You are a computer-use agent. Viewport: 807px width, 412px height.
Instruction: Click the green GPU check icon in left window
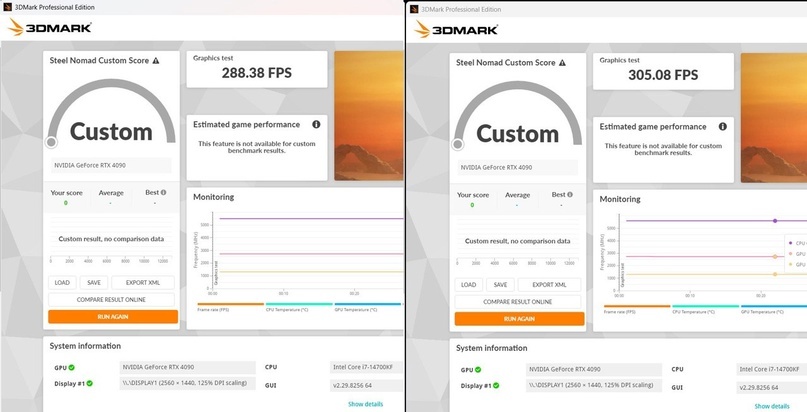tap(72, 367)
